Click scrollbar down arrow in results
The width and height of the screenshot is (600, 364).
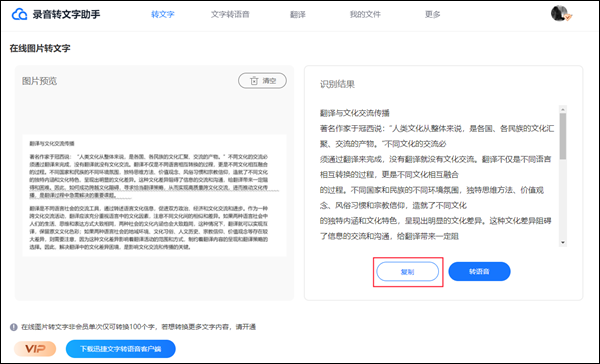click(562, 242)
